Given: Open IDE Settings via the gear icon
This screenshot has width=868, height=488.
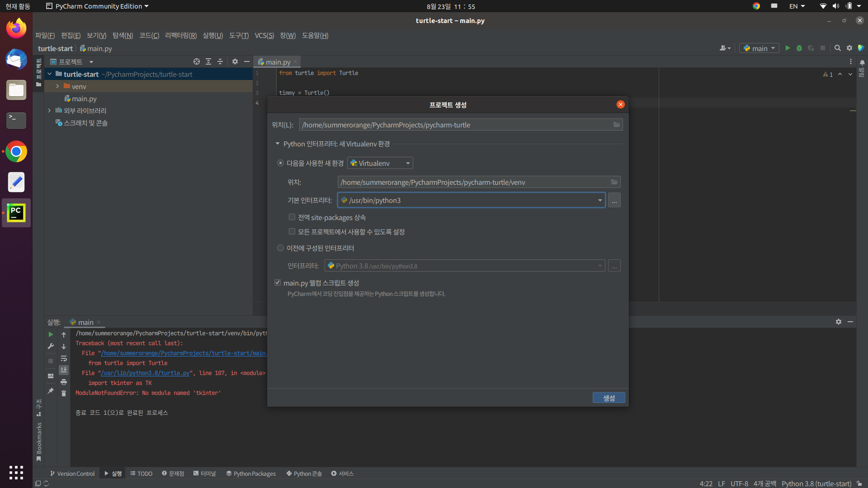Looking at the screenshot, I should click(x=849, y=47).
